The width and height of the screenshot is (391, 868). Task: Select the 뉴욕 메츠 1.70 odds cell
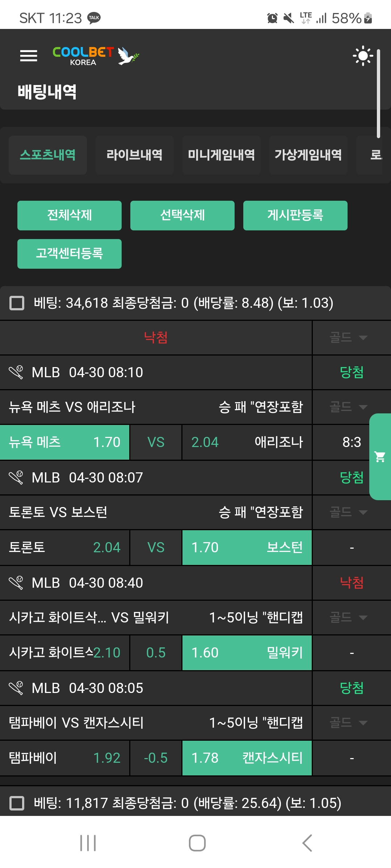(x=65, y=442)
